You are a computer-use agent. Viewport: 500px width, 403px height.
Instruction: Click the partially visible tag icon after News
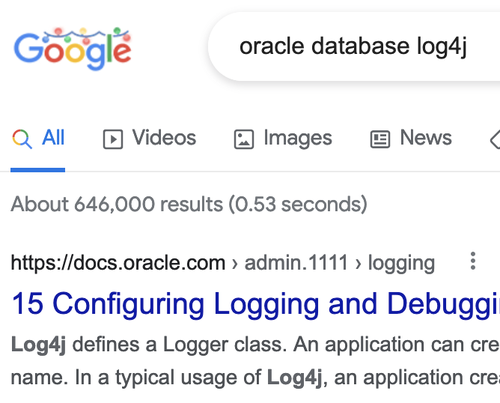pyautogui.click(x=495, y=139)
